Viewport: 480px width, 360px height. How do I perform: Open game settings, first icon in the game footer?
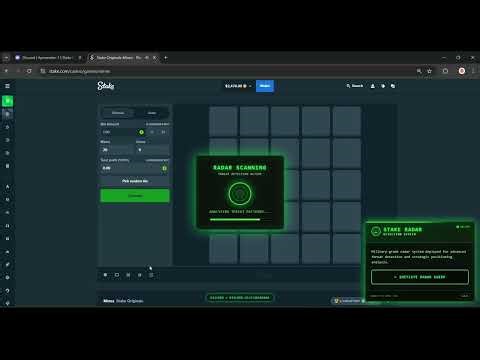coord(105,275)
